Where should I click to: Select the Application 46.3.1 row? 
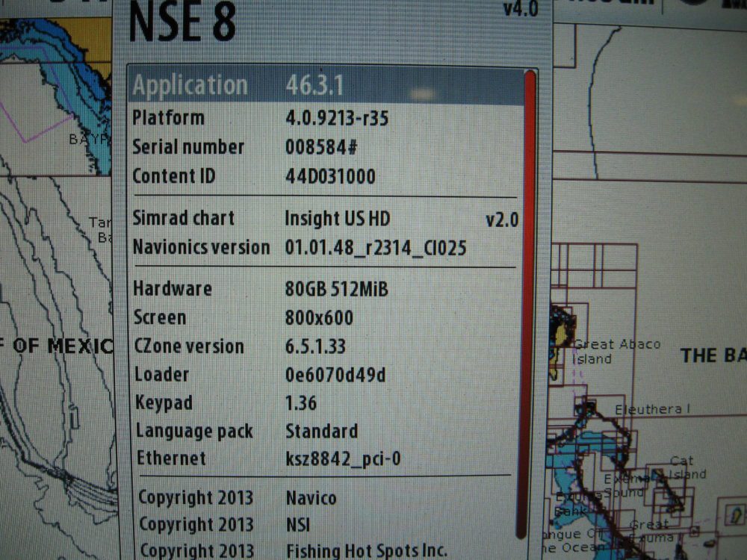point(326,86)
